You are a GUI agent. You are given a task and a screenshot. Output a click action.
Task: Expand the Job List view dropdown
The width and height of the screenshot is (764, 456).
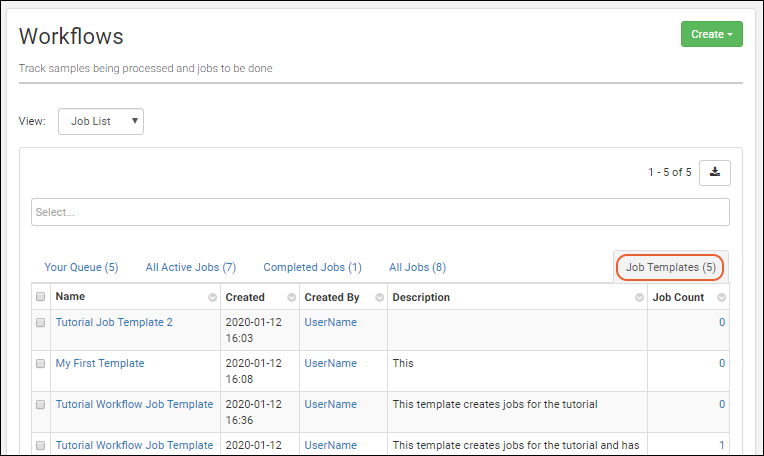pyautogui.click(x=101, y=121)
